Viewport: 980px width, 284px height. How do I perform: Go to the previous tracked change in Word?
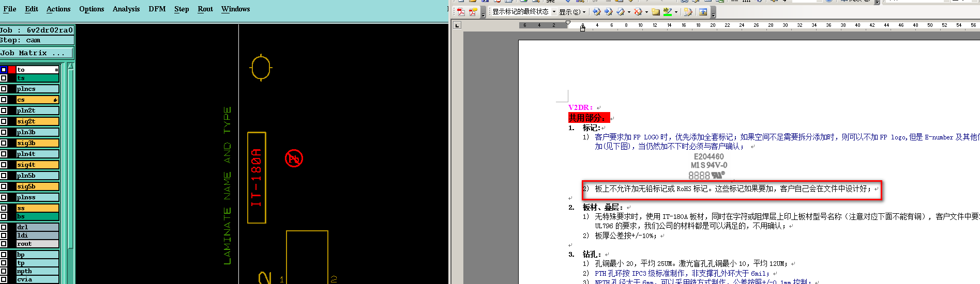(x=596, y=11)
